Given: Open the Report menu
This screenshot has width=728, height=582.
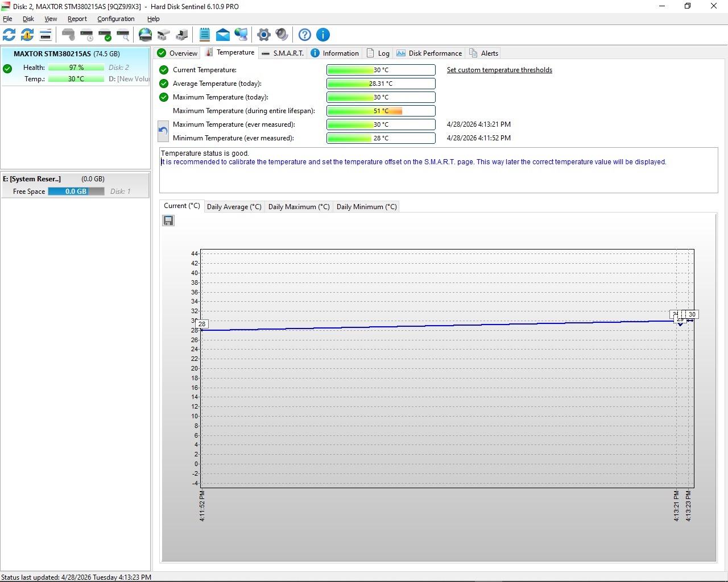Looking at the screenshot, I should 77,19.
